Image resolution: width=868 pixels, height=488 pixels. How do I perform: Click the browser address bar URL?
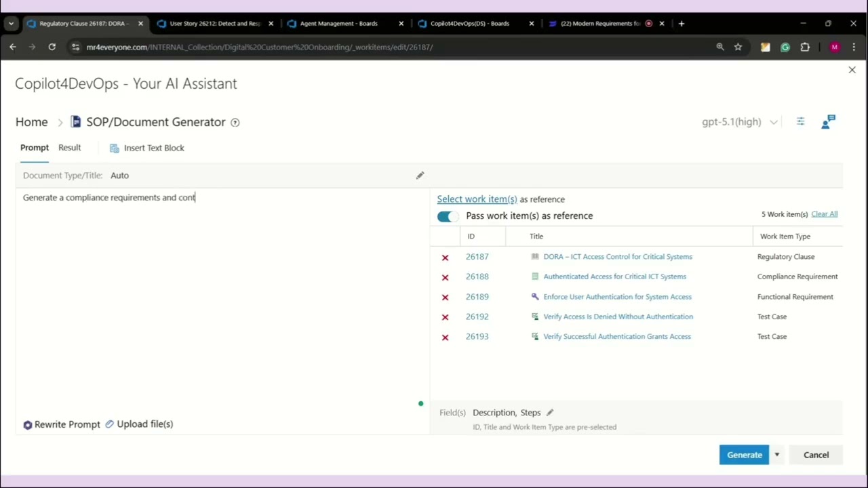coord(260,47)
